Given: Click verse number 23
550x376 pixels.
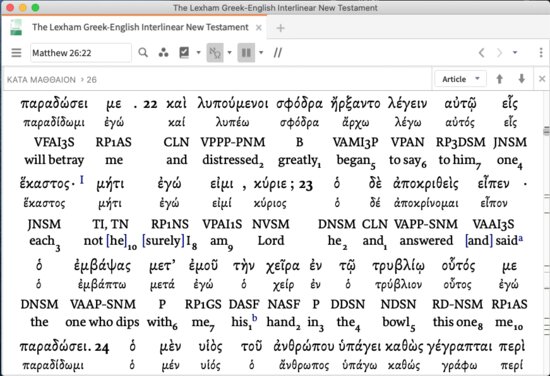Looking at the screenshot, I should (x=306, y=185).
